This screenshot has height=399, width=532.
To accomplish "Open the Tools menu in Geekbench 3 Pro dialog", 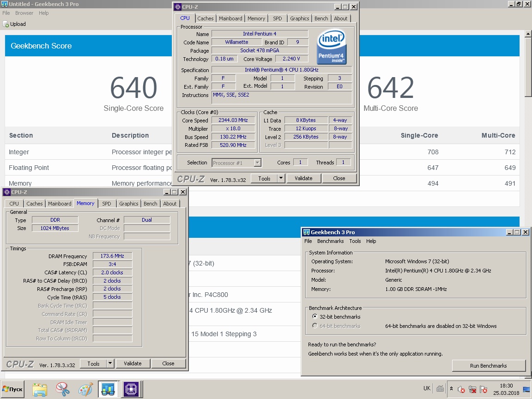I will [x=355, y=241].
